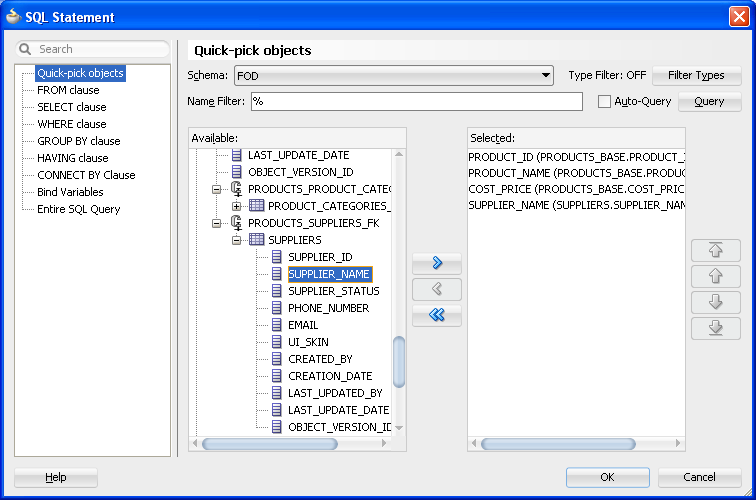Click the PRODUCTS_PRODUCT_CATEG foreign key icon

click(236, 189)
